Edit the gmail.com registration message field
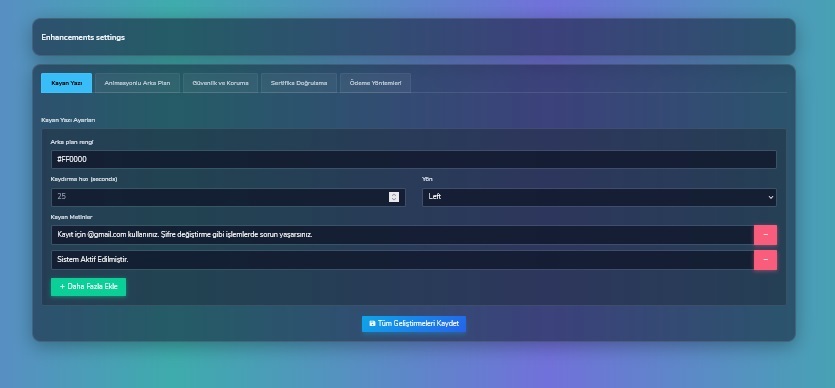This screenshot has width=835, height=388. click(403, 235)
